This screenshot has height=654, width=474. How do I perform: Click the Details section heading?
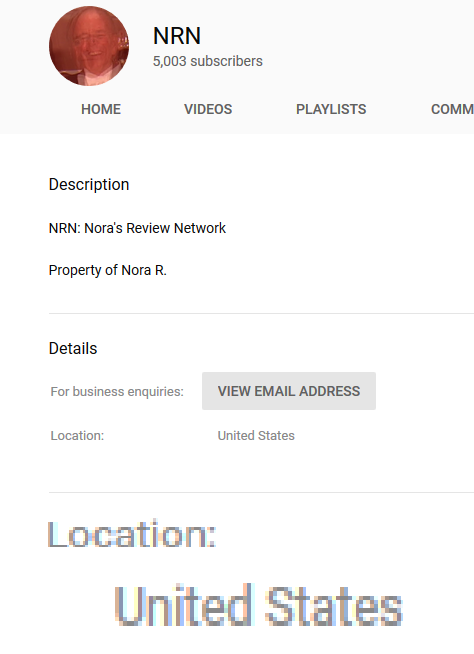tap(73, 348)
